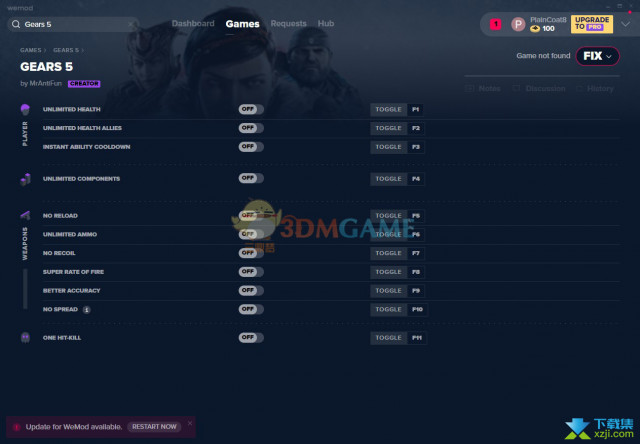This screenshot has width=640, height=444.
Task: Change F10 hotkey for No Spread
Action: click(417, 309)
